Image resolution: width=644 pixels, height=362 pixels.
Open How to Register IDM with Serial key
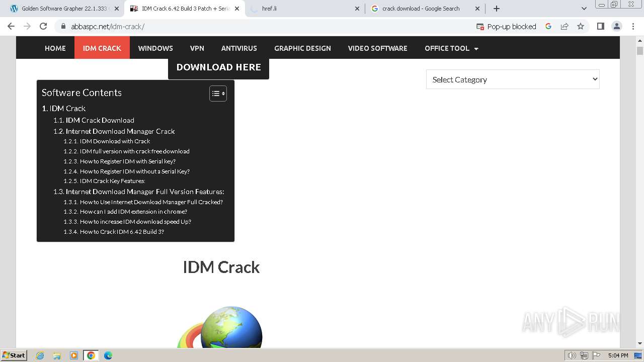click(x=119, y=161)
